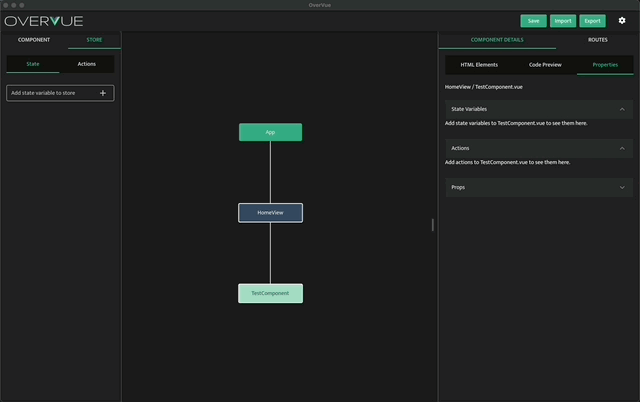
Task: Click the Add state variable input field
Action: pos(50,93)
